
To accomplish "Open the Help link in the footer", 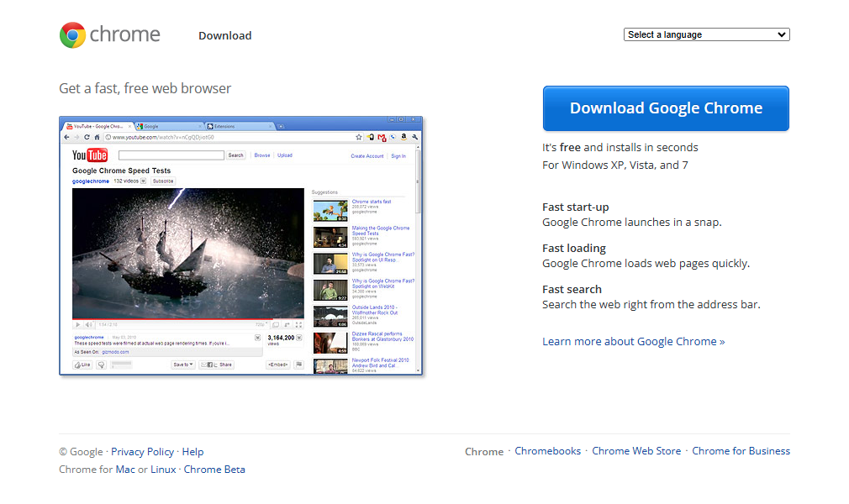I will click(192, 452).
